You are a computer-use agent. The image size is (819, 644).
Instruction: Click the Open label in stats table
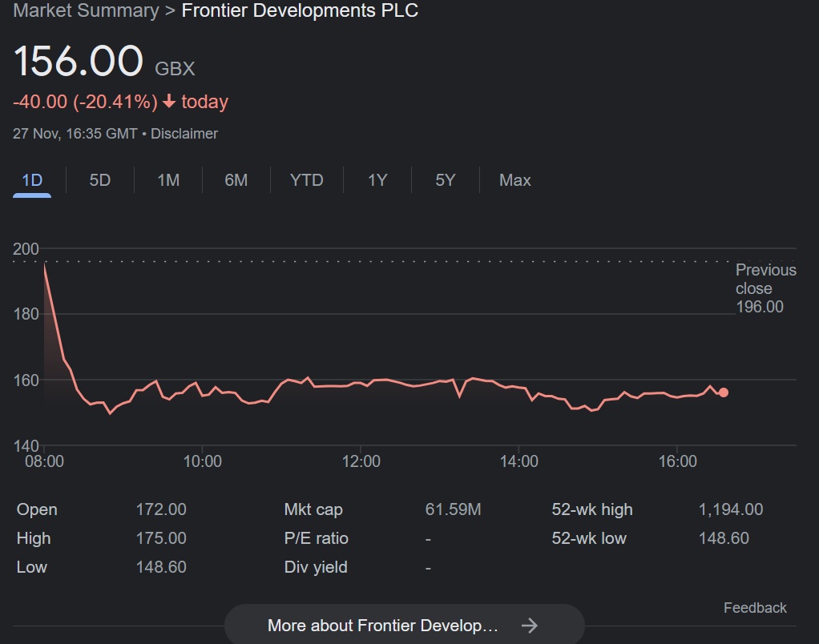click(37, 510)
